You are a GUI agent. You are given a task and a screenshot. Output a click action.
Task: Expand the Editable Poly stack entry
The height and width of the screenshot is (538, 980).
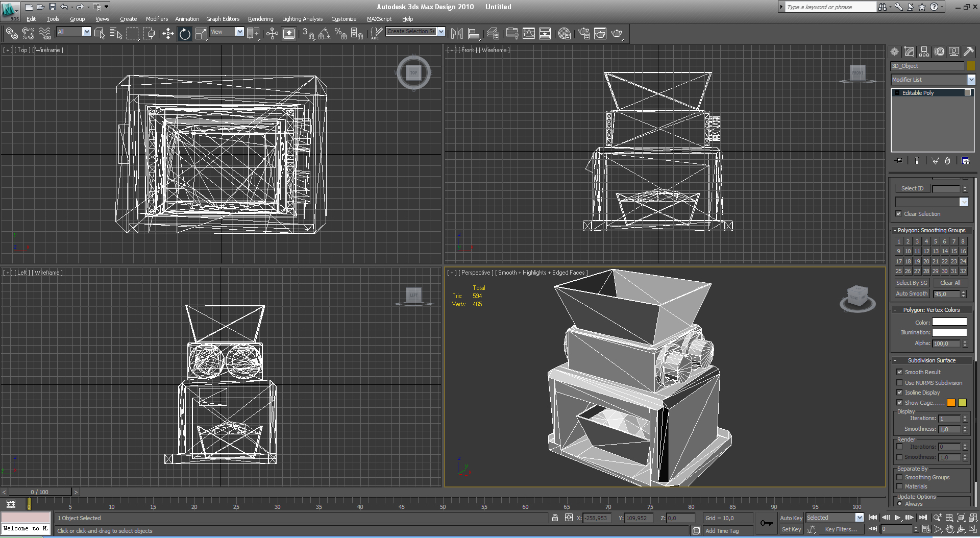coord(897,93)
